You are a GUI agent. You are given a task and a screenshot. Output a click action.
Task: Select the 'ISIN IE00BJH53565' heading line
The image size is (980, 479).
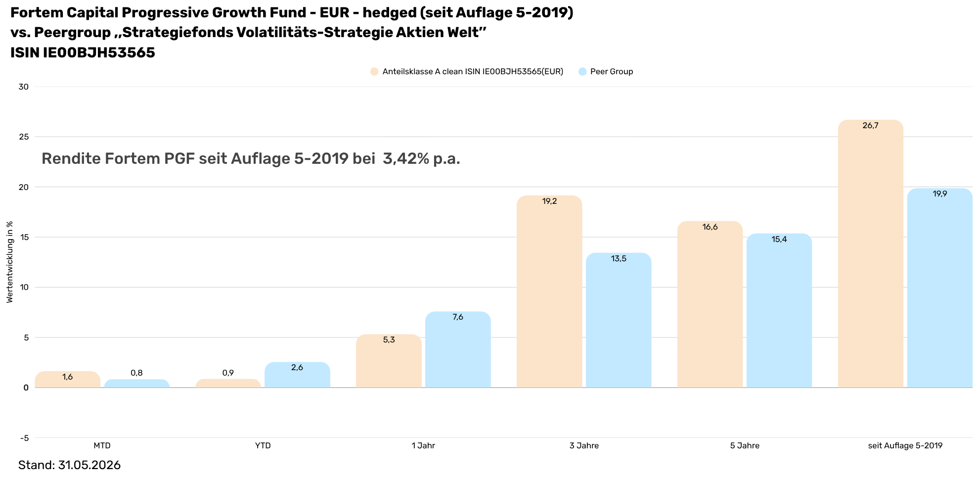tap(83, 52)
